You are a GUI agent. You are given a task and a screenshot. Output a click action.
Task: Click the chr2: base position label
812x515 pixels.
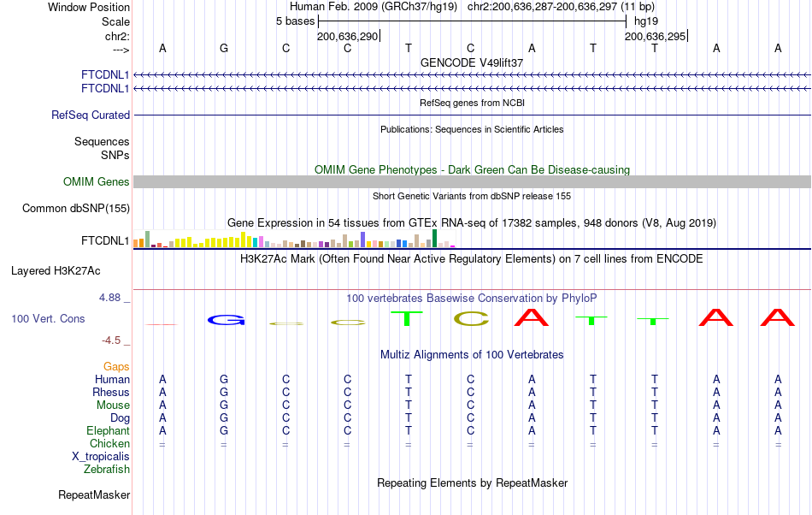[x=117, y=36]
